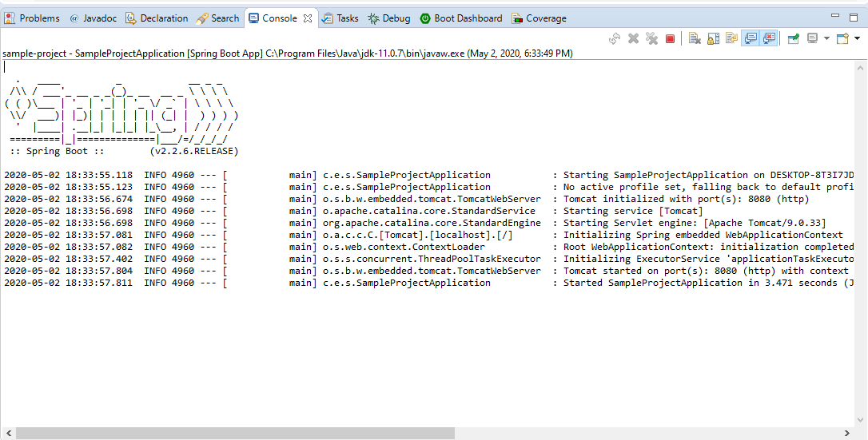The image size is (868, 440).
Task: Stop the app with red Terminate button
Action: [x=670, y=38]
